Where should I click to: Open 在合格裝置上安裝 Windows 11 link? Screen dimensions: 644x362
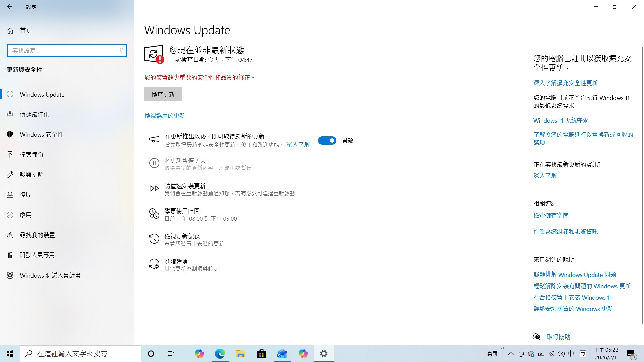coord(573,298)
